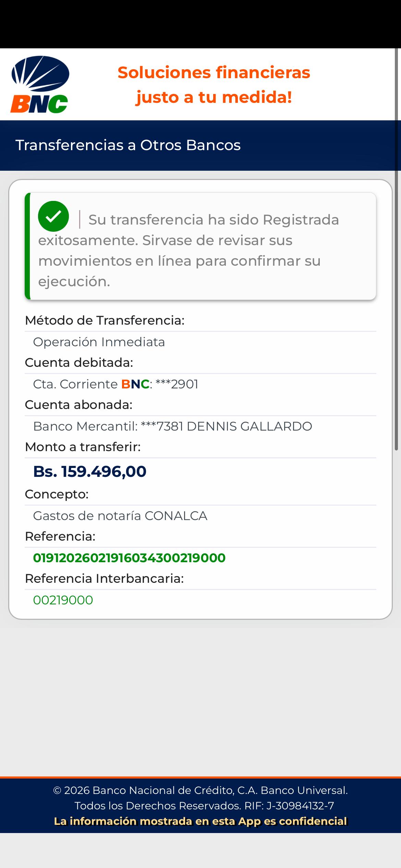Tap the "Monto a transferir" label
The height and width of the screenshot is (868, 401).
tap(83, 447)
